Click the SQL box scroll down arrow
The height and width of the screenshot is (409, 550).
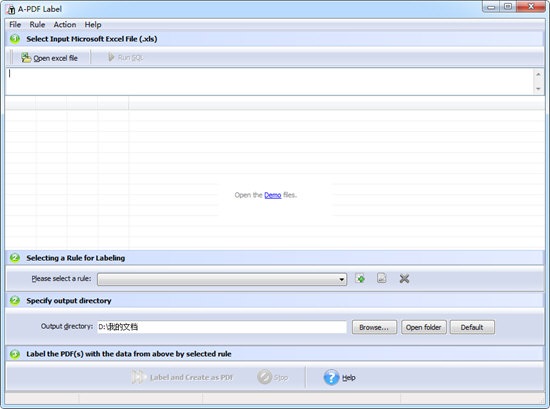[x=538, y=89]
